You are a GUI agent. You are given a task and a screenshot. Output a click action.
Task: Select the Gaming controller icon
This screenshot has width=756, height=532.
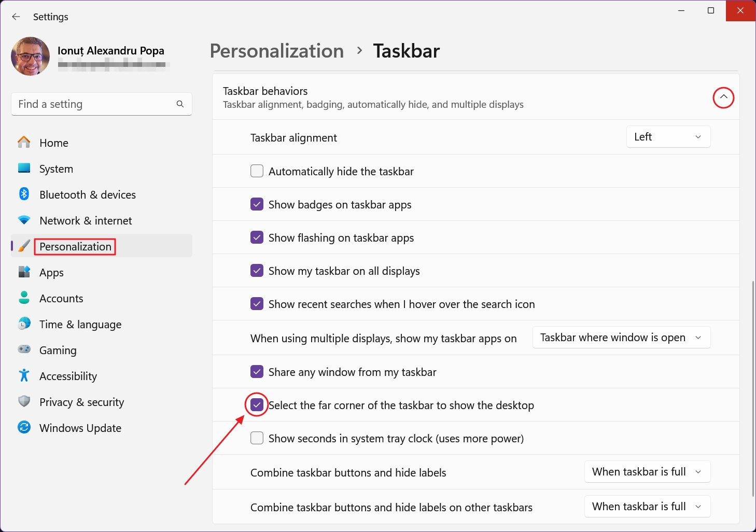click(x=24, y=350)
